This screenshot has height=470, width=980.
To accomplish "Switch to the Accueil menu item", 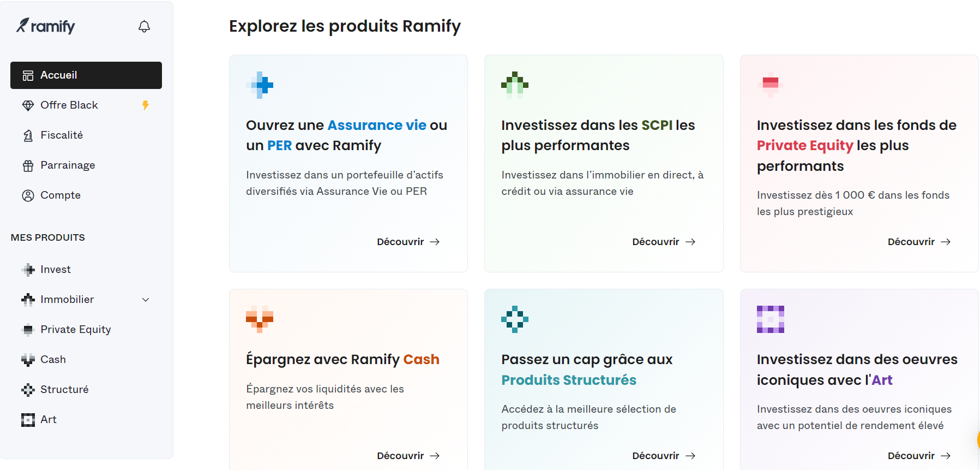I will [x=58, y=75].
